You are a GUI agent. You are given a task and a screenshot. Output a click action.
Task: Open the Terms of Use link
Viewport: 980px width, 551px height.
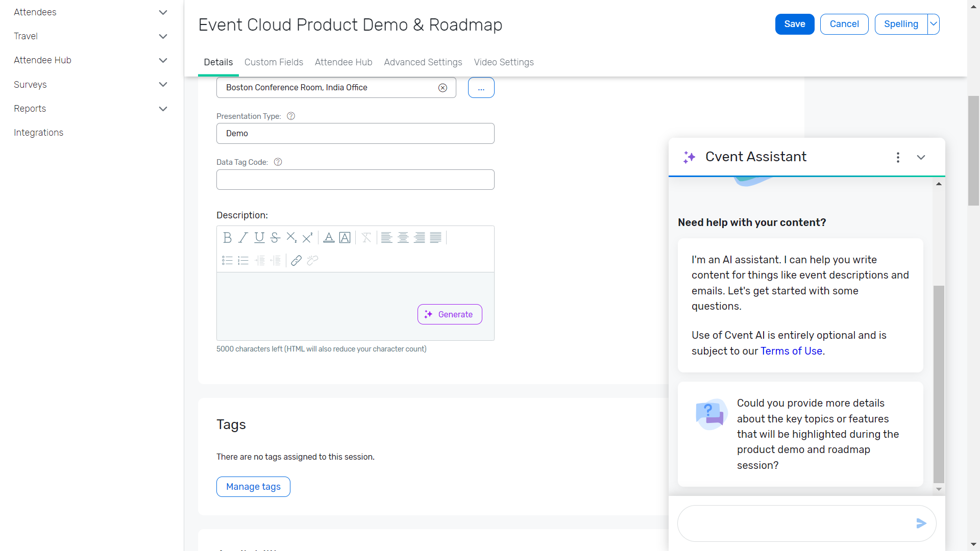(791, 351)
